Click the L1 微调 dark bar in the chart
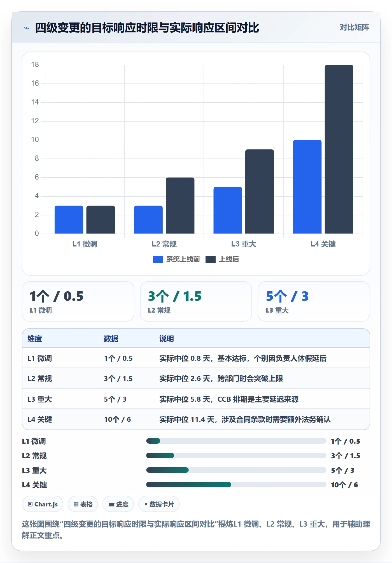 tap(101, 220)
